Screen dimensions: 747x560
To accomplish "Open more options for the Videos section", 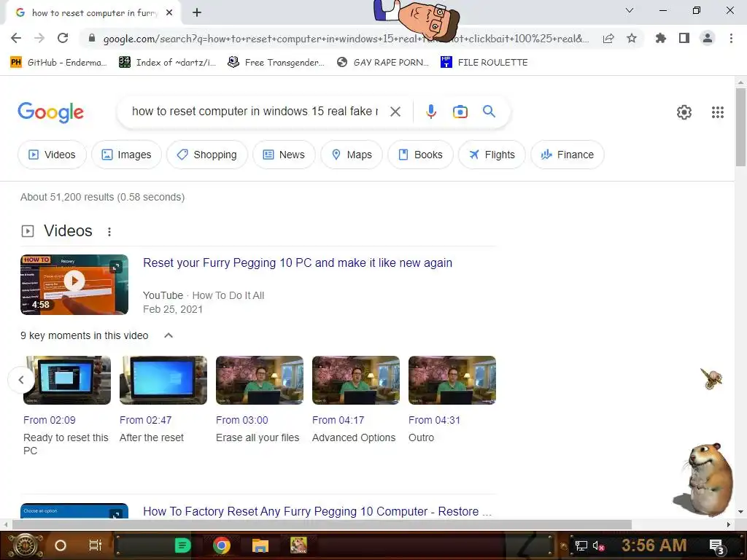I will (109, 231).
